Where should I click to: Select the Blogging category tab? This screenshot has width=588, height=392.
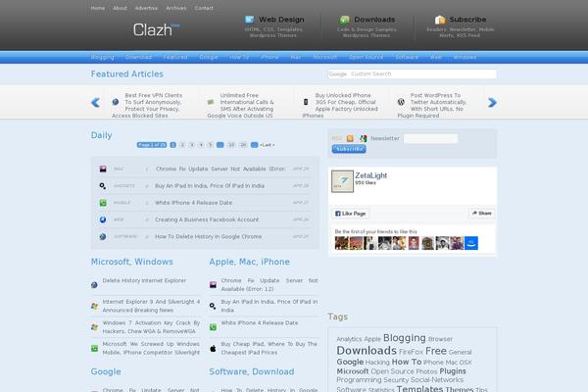point(102,57)
